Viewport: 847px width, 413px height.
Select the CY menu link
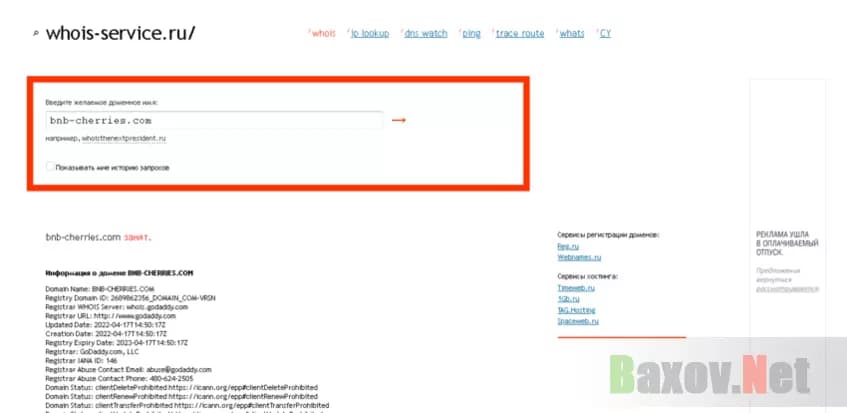605,33
